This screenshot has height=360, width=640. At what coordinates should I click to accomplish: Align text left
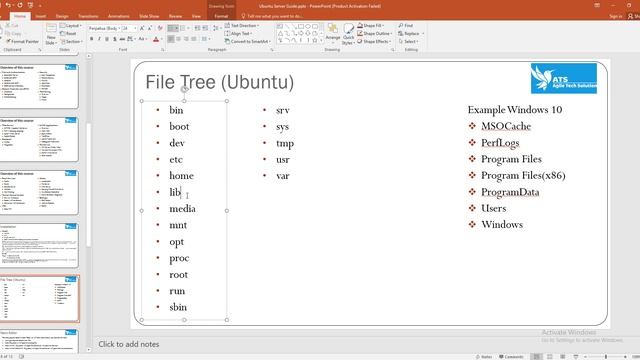tap(171, 39)
